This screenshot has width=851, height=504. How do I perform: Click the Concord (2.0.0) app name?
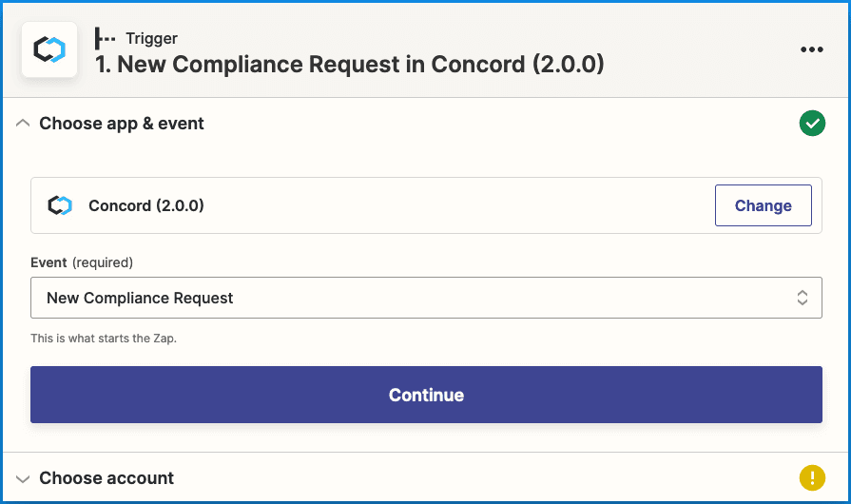coord(145,205)
